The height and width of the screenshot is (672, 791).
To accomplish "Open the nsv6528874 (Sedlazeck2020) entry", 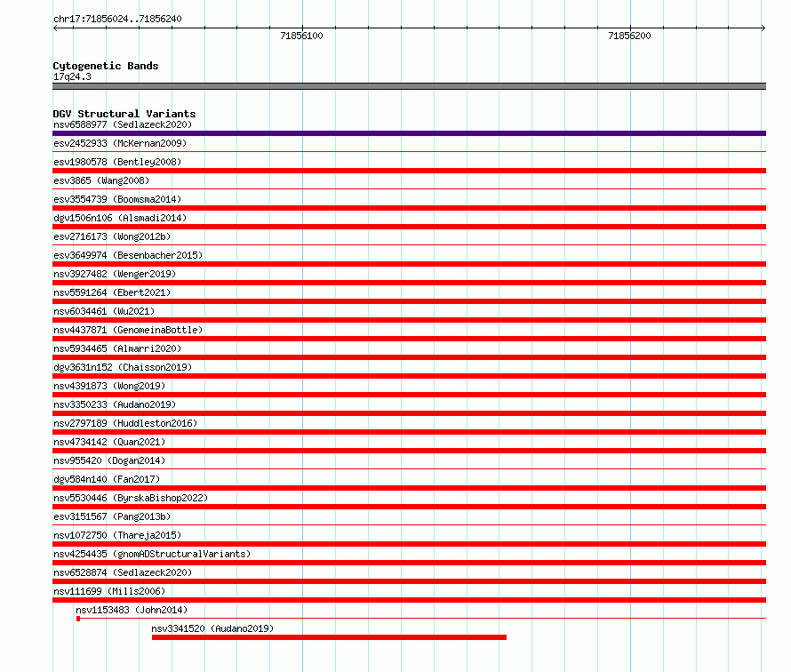I will pos(123,572).
